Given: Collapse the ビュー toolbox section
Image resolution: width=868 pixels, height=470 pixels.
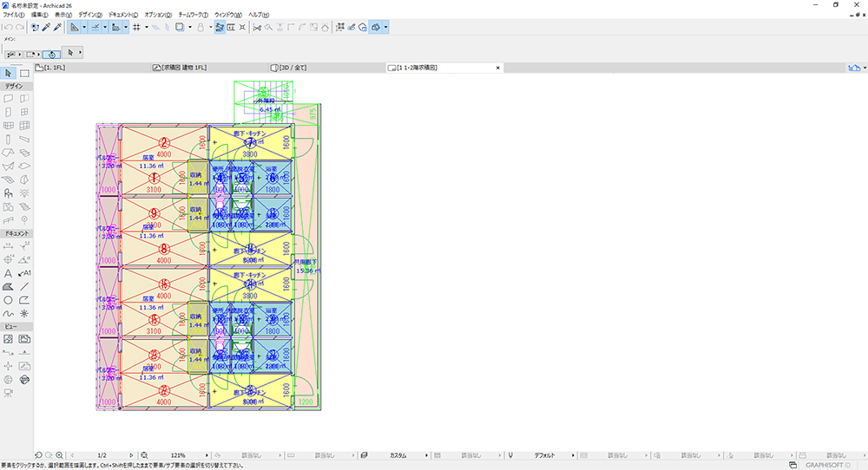Looking at the screenshot, I should 16,326.
